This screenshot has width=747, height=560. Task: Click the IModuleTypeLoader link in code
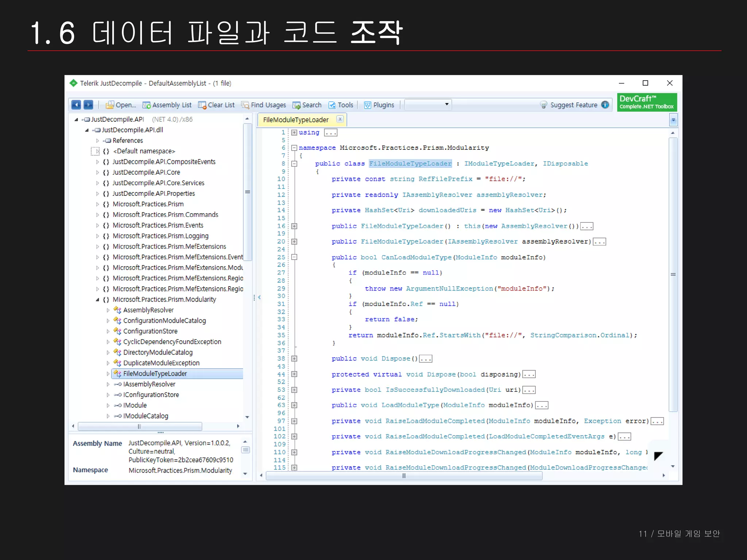point(499,164)
